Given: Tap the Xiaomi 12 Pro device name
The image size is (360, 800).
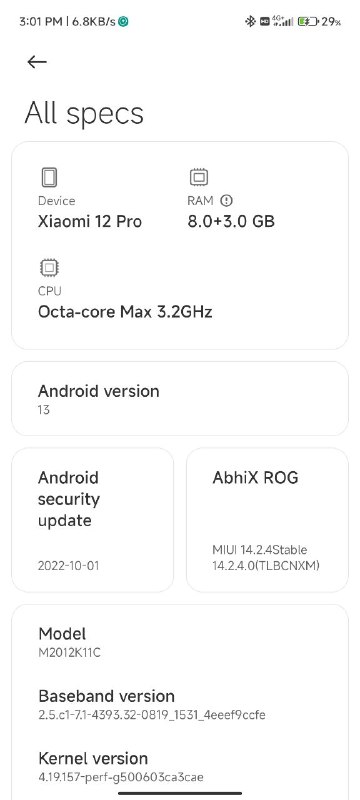Looking at the screenshot, I should pos(90,221).
